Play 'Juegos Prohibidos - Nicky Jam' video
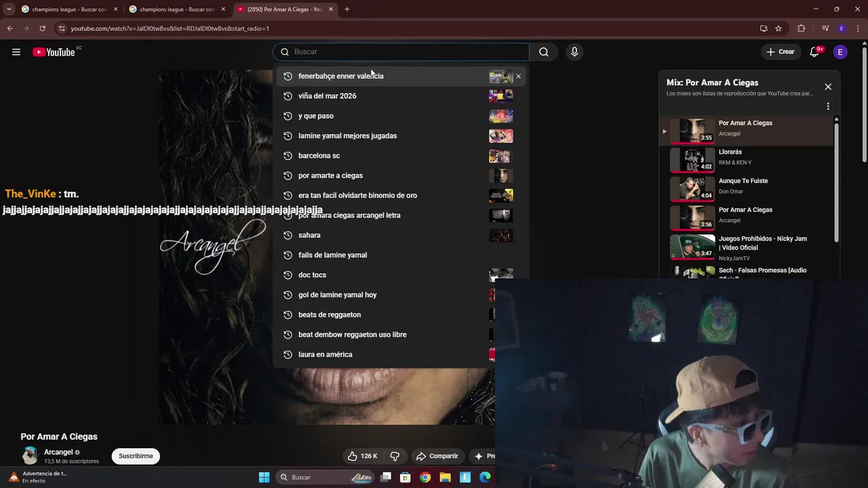The height and width of the screenshot is (488, 868). click(x=746, y=248)
